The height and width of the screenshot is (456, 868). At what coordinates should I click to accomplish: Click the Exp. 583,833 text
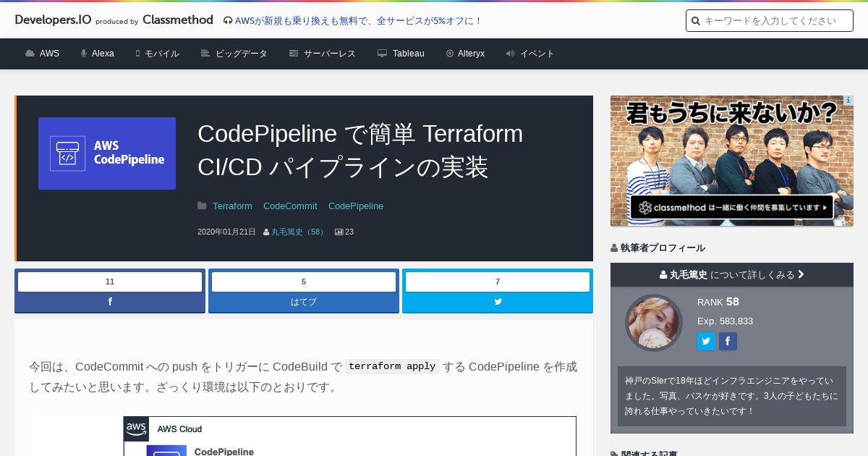click(725, 321)
